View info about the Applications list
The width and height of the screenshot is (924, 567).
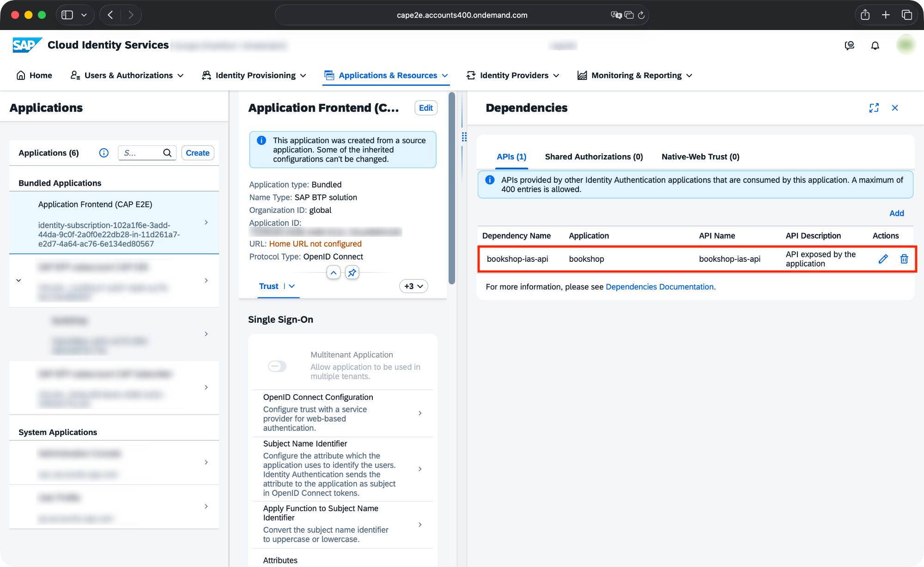(103, 152)
